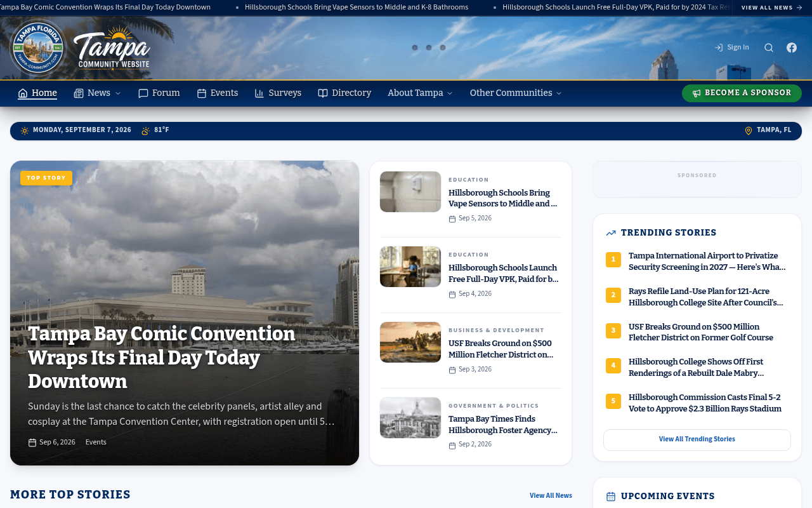Click the Business & Development category label
This screenshot has width=812, height=508.
(496, 330)
